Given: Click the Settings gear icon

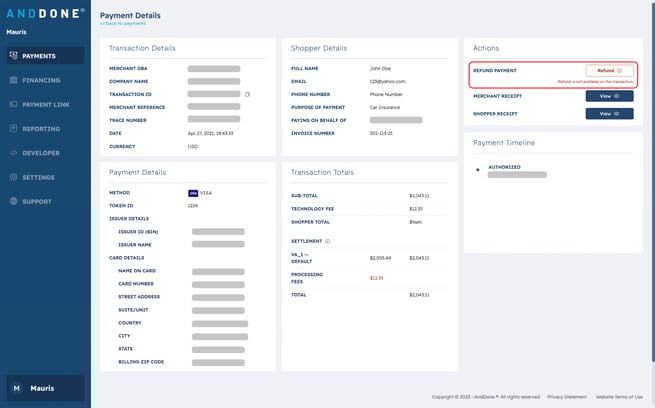Looking at the screenshot, I should click(x=14, y=177).
